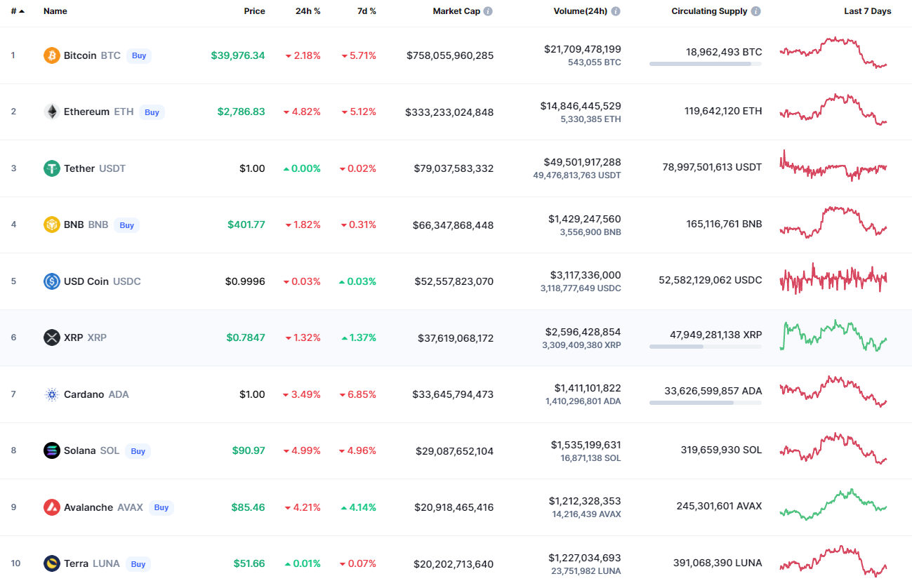This screenshot has height=588, width=912.
Task: Click the Volume(24h) info icon
Action: (616, 11)
